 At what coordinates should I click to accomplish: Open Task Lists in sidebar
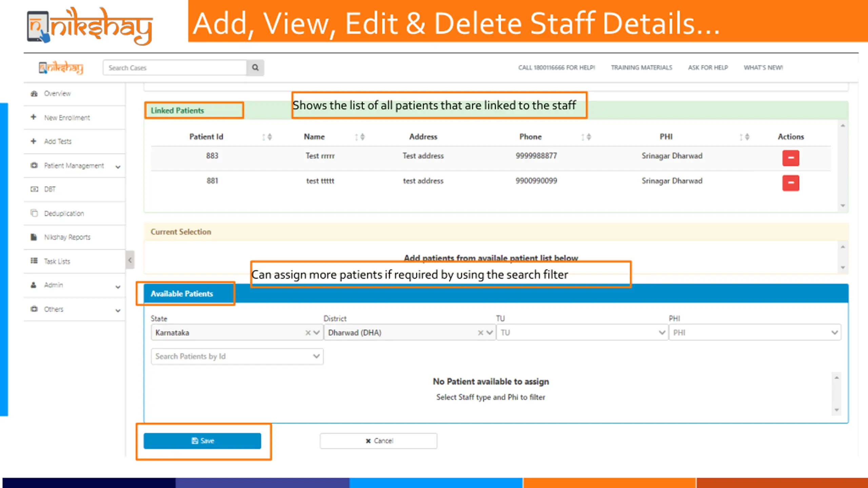tap(75, 261)
